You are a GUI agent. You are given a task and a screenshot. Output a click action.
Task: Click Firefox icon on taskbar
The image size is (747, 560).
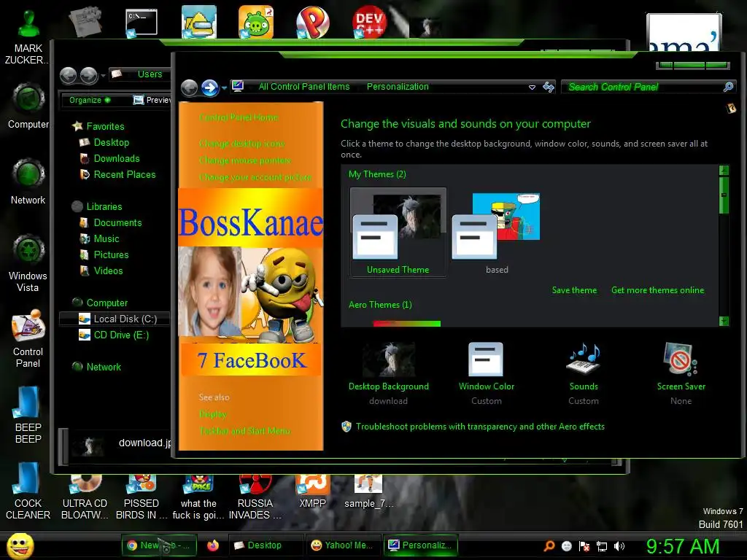[x=212, y=545]
